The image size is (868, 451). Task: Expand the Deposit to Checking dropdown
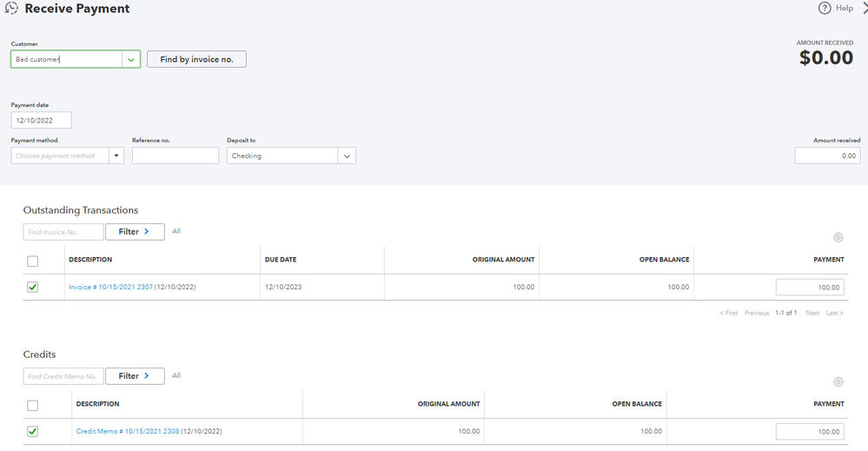point(347,156)
